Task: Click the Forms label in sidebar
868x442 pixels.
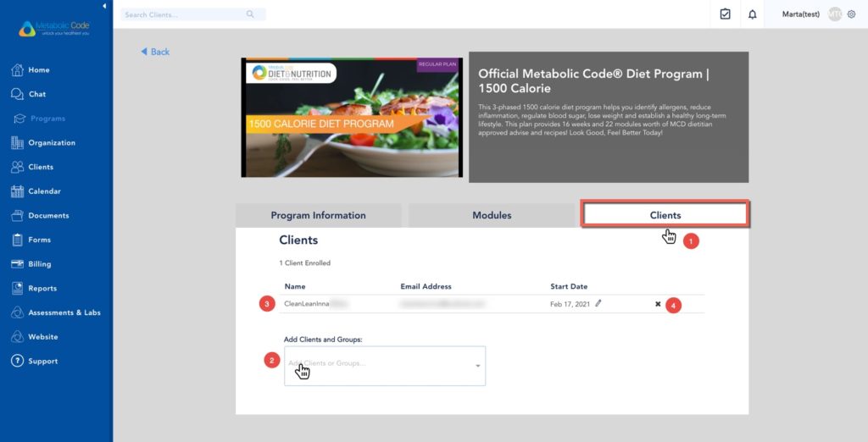Action: coord(39,240)
